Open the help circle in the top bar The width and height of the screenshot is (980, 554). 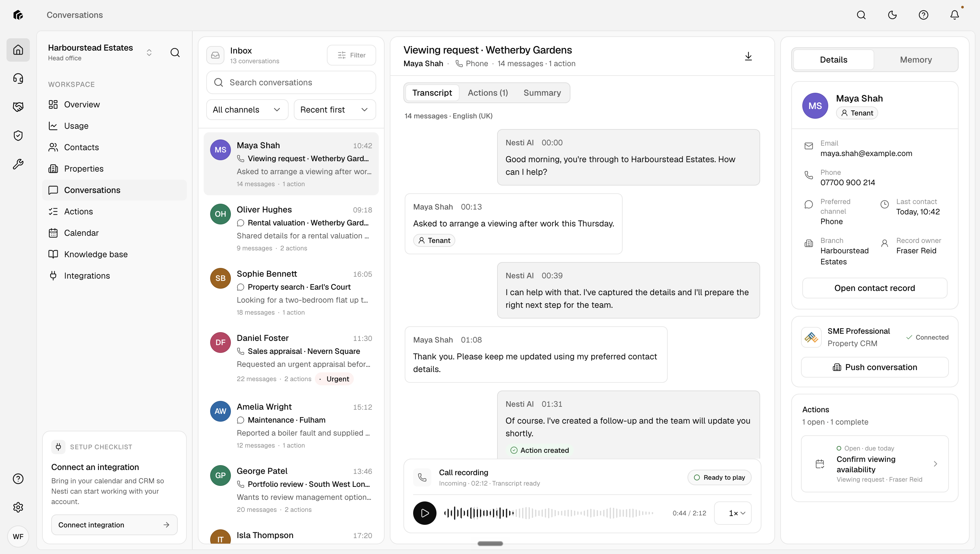click(x=924, y=15)
